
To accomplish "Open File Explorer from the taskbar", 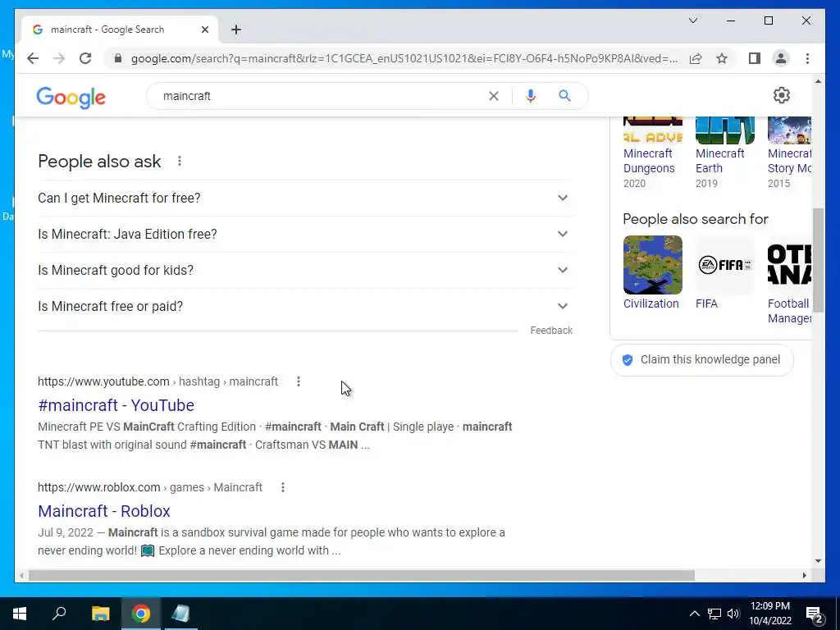I will tap(100, 614).
